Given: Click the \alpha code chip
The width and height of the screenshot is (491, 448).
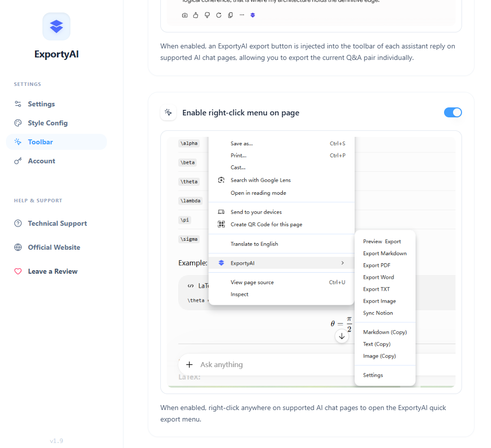Looking at the screenshot, I should [189, 143].
